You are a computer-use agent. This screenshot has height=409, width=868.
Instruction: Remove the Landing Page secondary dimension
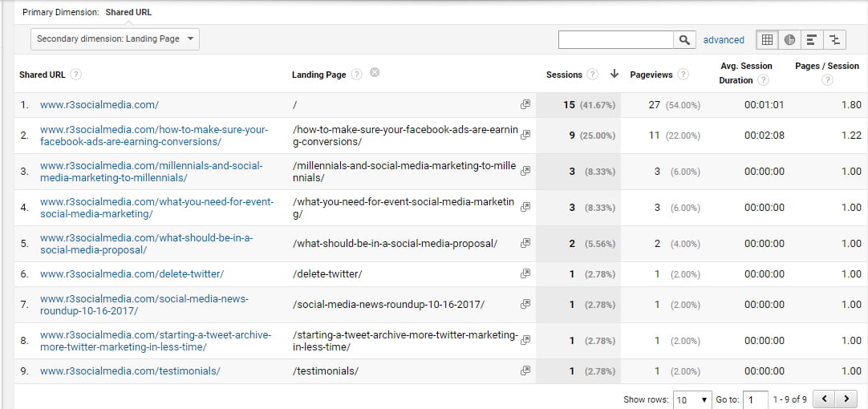tap(375, 72)
